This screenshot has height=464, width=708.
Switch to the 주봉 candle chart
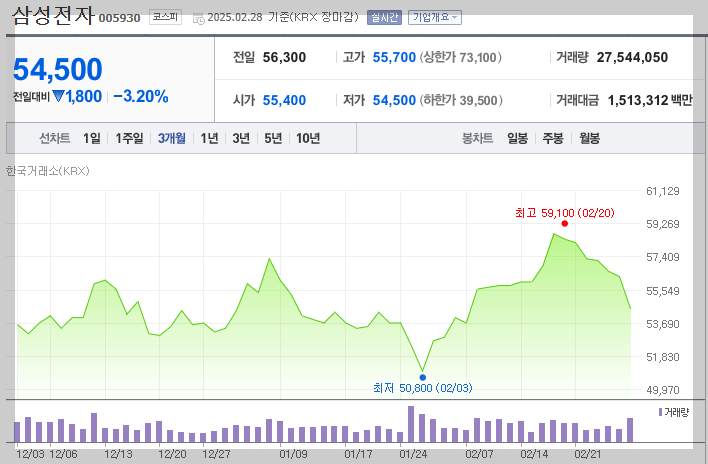coord(553,138)
